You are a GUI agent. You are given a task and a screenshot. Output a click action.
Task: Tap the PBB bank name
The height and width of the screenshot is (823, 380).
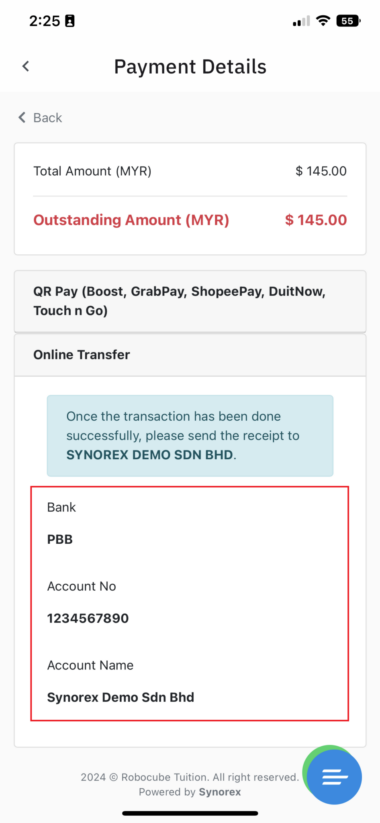[60, 540]
